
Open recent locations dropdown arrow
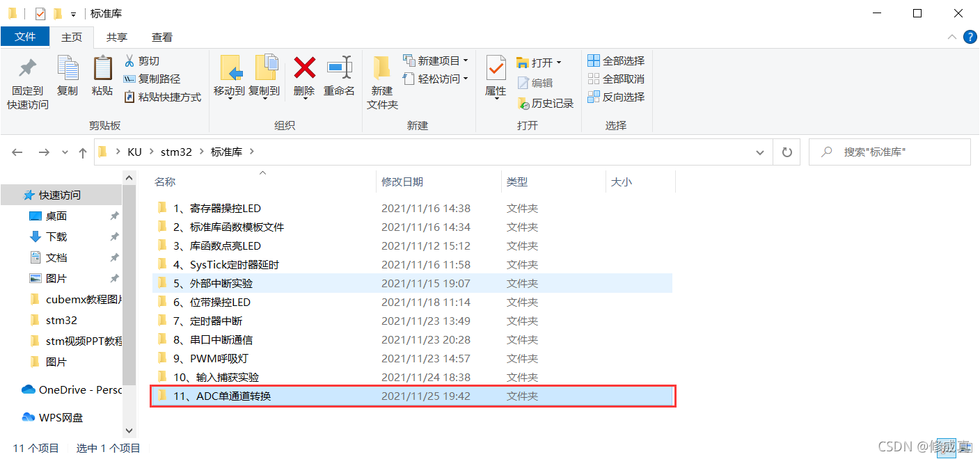(x=65, y=152)
